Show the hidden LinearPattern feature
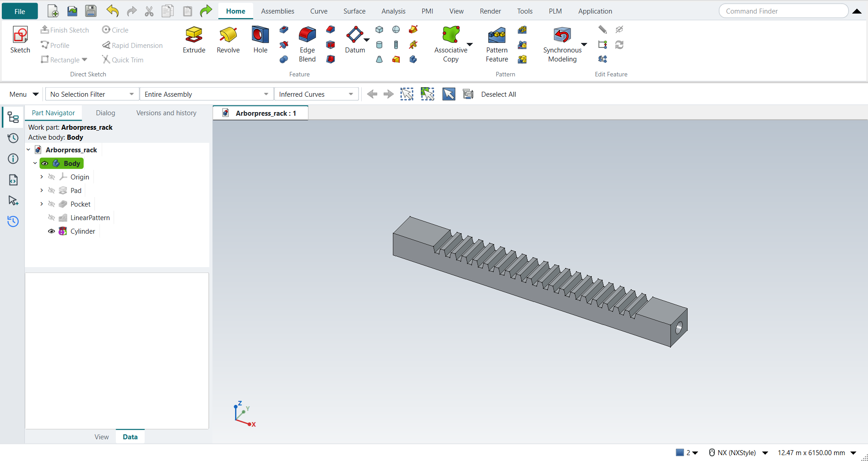The height and width of the screenshot is (461, 868). pyautogui.click(x=52, y=218)
